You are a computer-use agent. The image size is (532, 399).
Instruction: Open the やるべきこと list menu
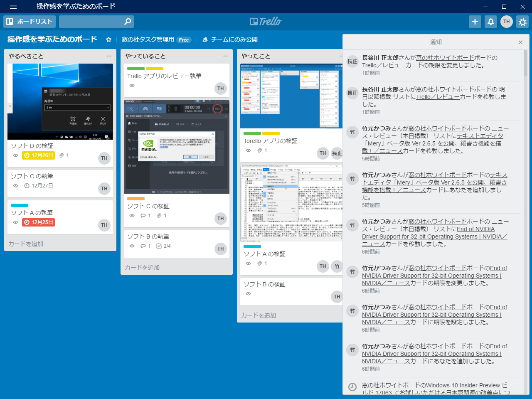pyautogui.click(x=109, y=56)
